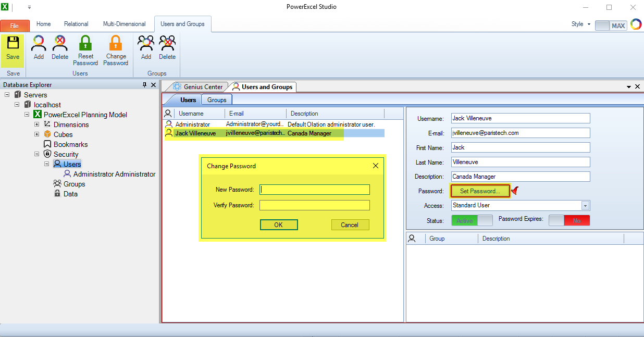
Task: Collapse the PowerExcel Planning Model node
Action: tap(27, 115)
